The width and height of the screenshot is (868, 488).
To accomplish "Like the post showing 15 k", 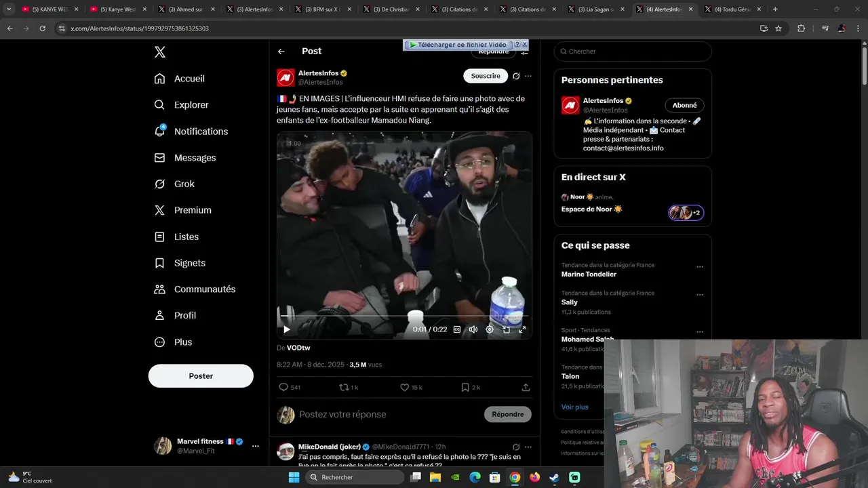I will click(404, 387).
